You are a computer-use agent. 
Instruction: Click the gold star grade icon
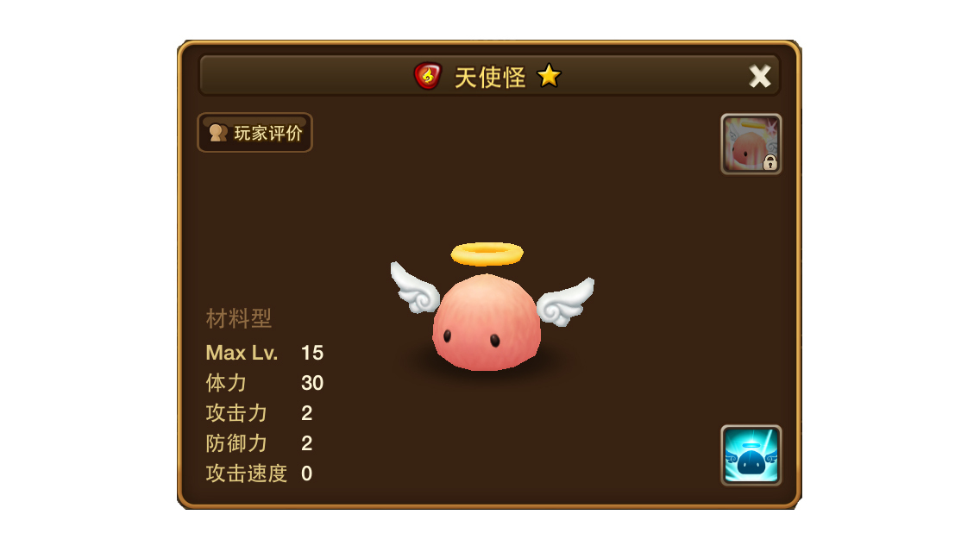[x=549, y=76]
